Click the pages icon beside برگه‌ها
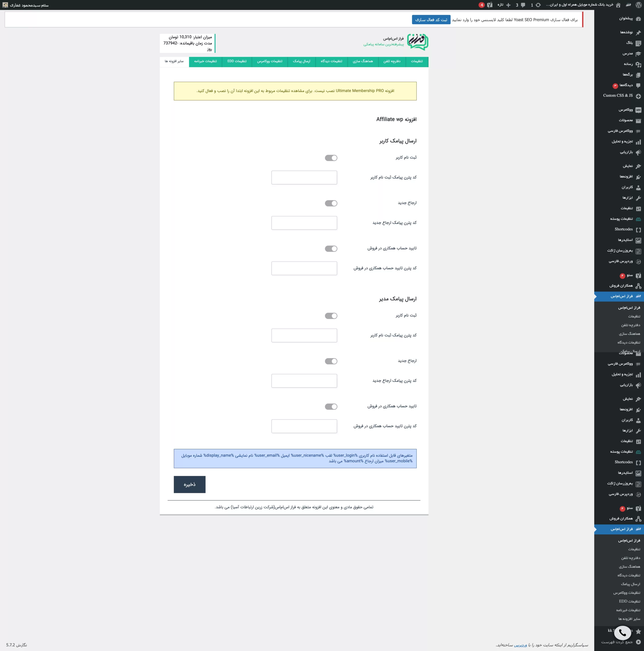This screenshot has width=644, height=651. click(x=638, y=75)
